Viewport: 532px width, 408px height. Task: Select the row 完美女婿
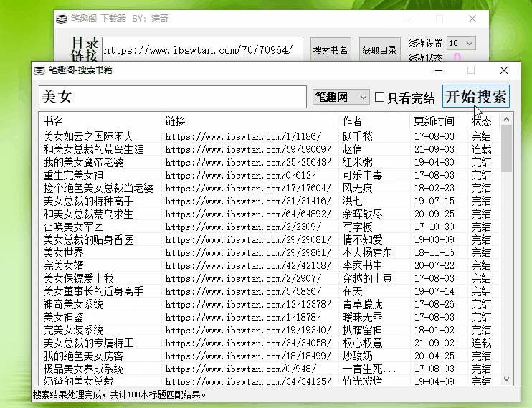coord(270,265)
